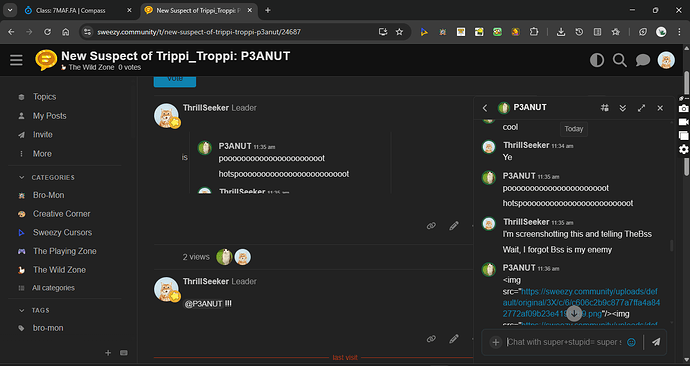The width and height of the screenshot is (690, 366).
Task: Click the scroll-to-bottom arrow in chat
Action: coord(574,313)
